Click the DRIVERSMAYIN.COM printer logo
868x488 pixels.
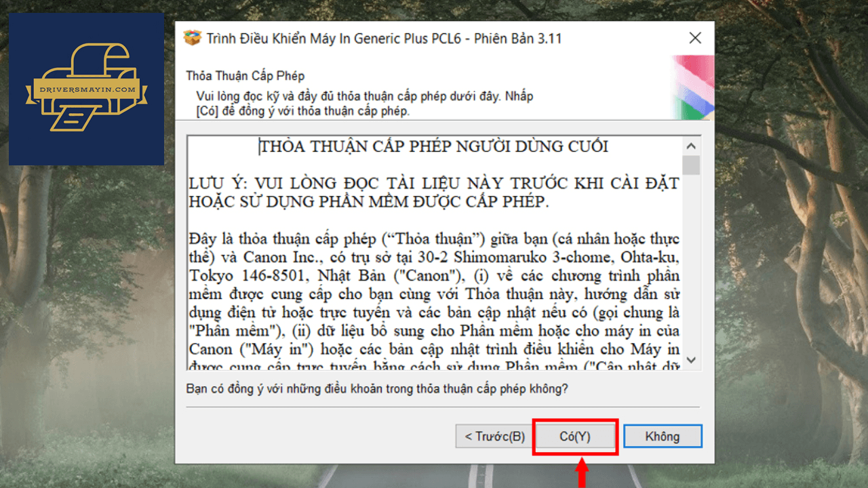pyautogui.click(x=86, y=89)
